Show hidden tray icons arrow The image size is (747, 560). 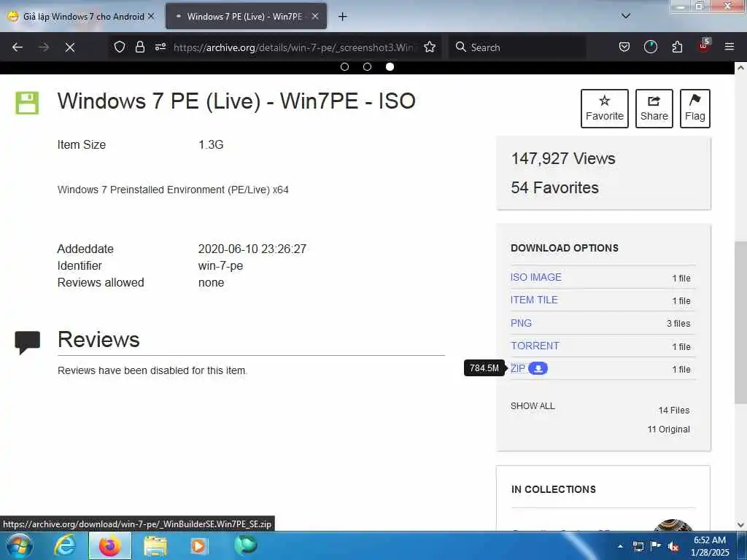coord(620,546)
